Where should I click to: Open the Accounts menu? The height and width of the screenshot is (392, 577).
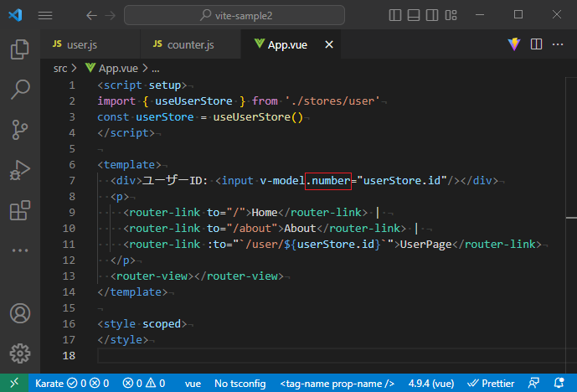[20, 313]
